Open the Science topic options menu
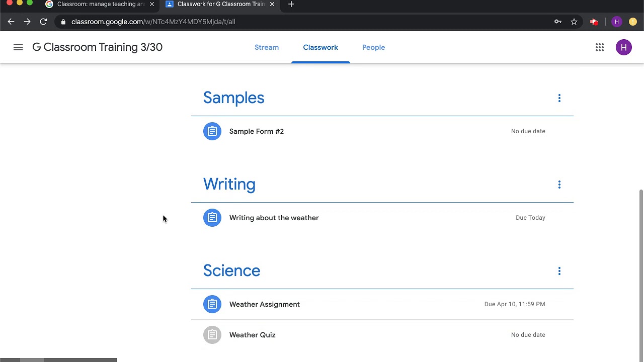Image resolution: width=644 pixels, height=362 pixels. (x=559, y=271)
